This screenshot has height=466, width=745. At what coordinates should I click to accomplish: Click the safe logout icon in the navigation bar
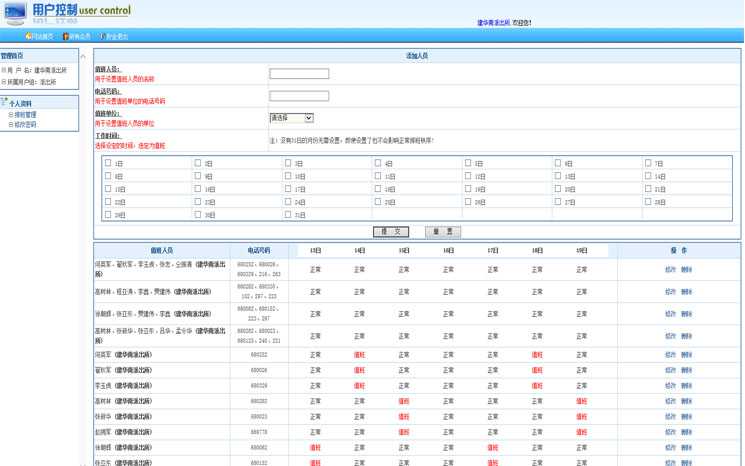pos(101,36)
